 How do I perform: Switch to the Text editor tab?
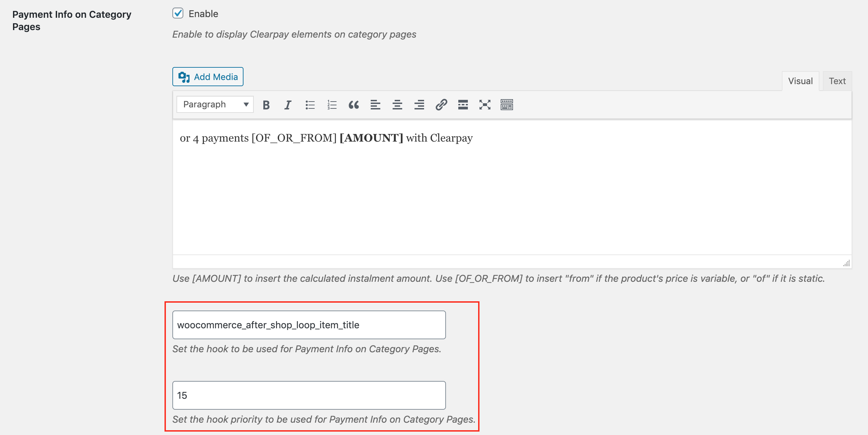click(837, 81)
